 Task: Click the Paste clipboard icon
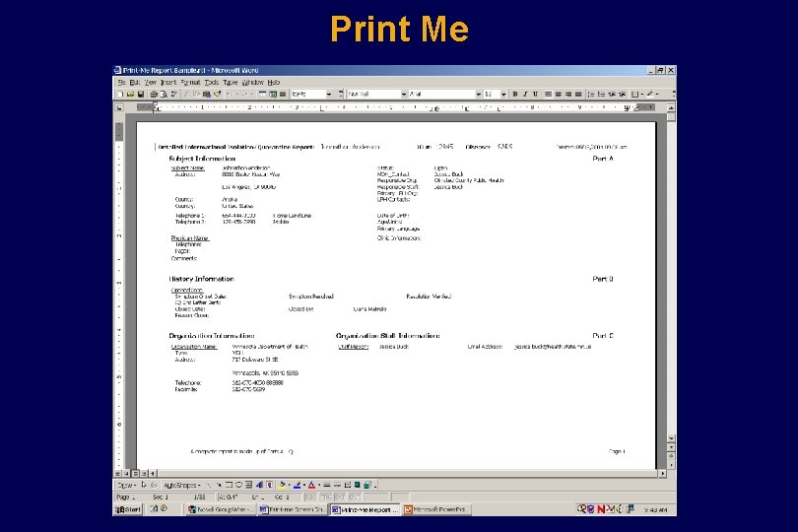(x=207, y=95)
